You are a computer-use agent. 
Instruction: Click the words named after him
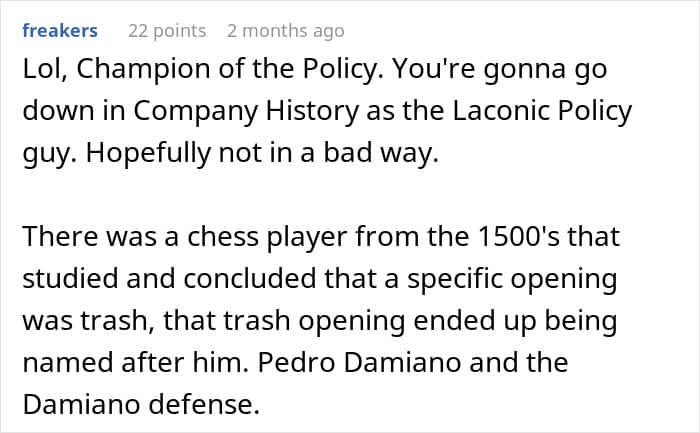tap(135, 362)
